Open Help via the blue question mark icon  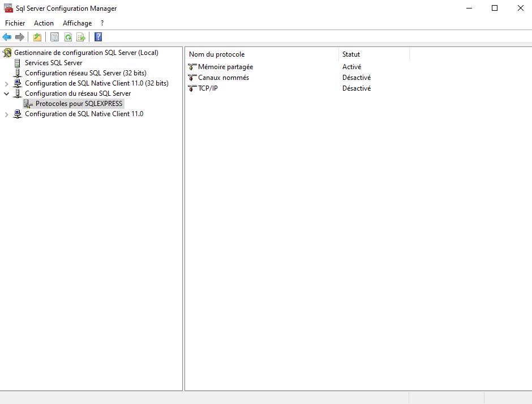tap(98, 37)
